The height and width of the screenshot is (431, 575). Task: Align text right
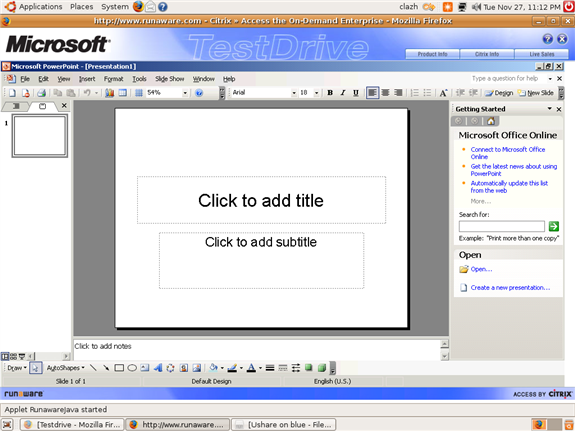pyautogui.click(x=398, y=93)
